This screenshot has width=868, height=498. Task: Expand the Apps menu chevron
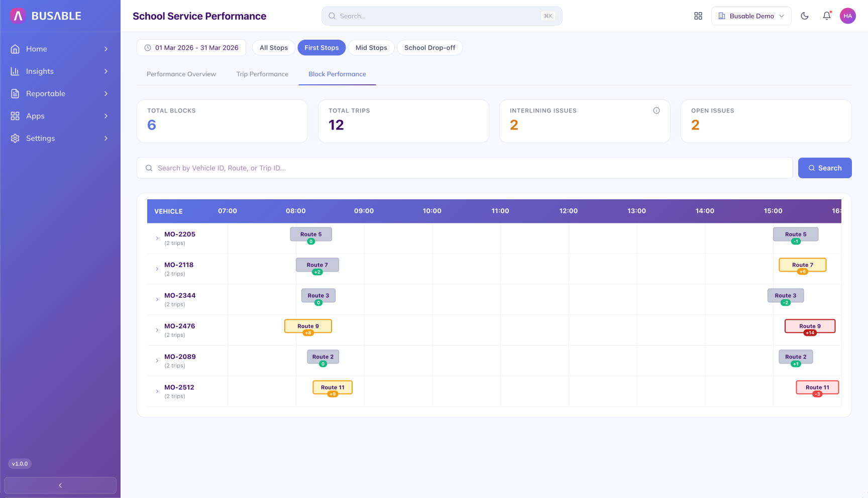coord(106,116)
